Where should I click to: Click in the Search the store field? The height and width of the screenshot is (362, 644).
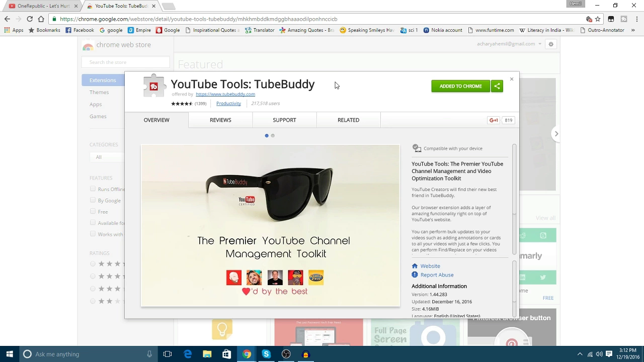tap(126, 62)
